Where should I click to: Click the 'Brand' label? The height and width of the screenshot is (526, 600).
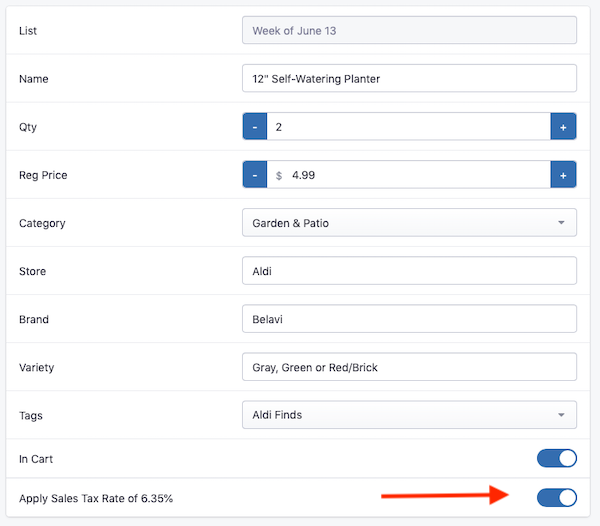point(34,319)
